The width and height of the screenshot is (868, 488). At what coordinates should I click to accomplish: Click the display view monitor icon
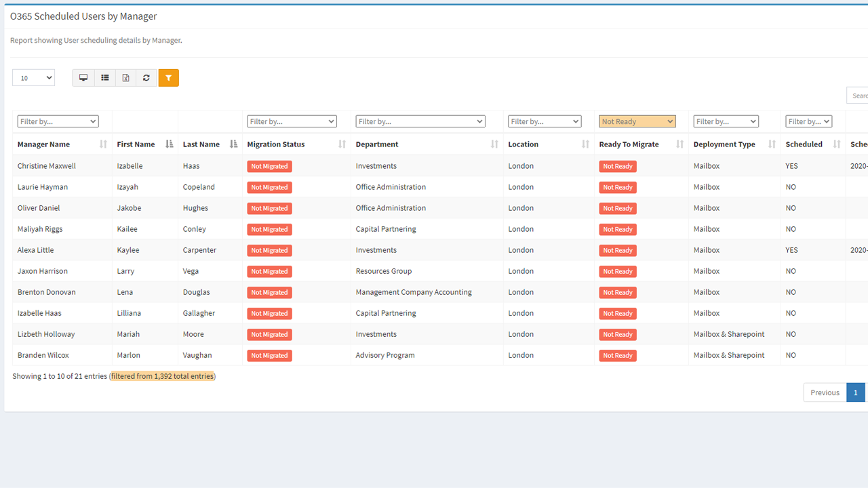[x=83, y=77]
